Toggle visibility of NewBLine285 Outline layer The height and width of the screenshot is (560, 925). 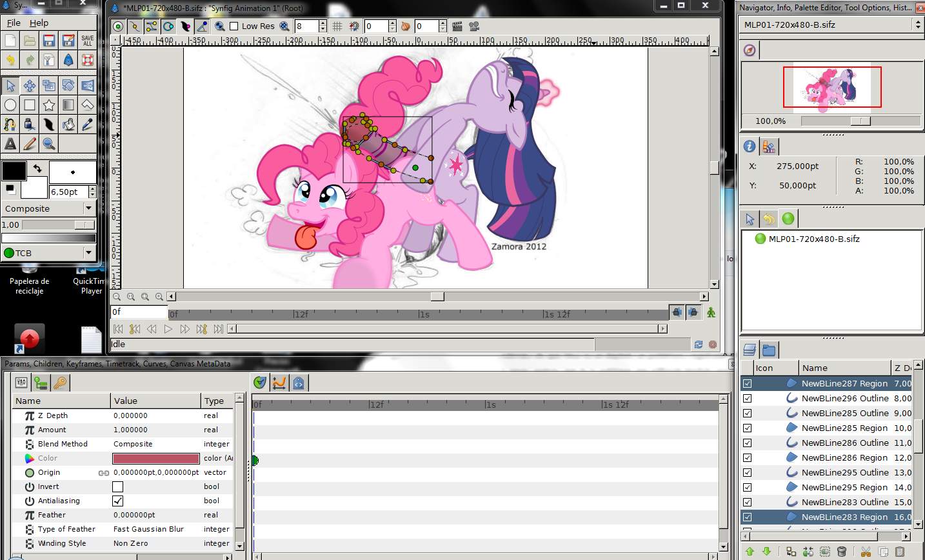click(748, 413)
